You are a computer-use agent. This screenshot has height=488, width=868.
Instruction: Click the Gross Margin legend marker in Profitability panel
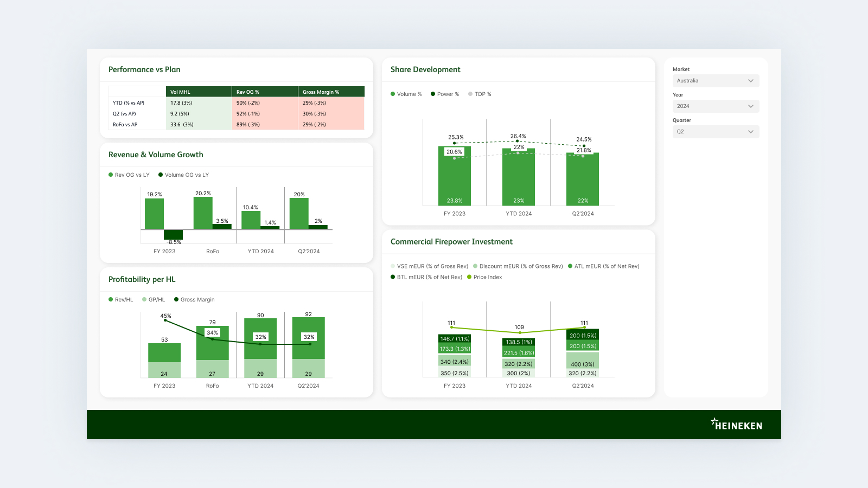176,299
